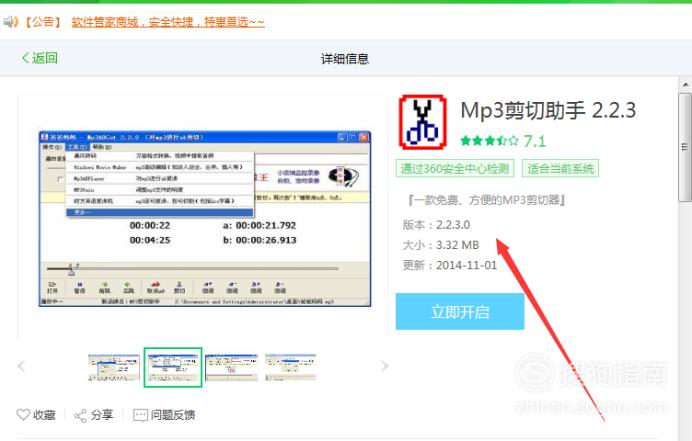The image size is (692, 441).
Task: Show next thumbnails with right arrow
Action: (x=384, y=366)
